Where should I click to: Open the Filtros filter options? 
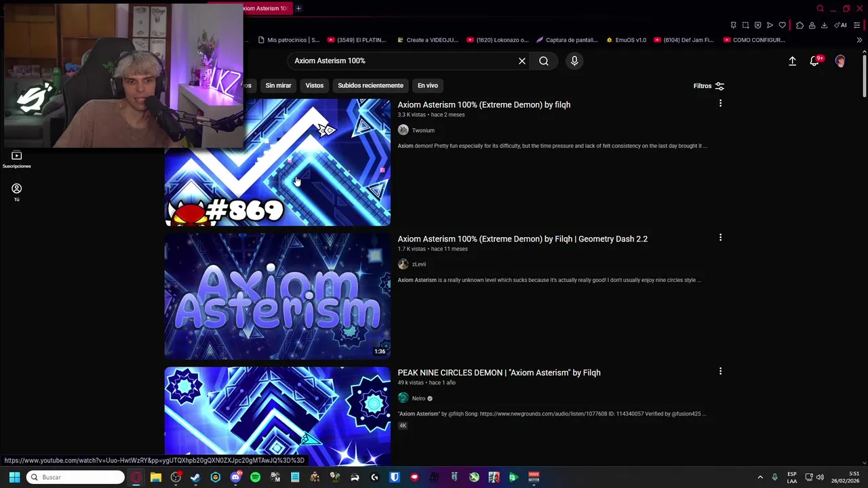[x=709, y=86]
